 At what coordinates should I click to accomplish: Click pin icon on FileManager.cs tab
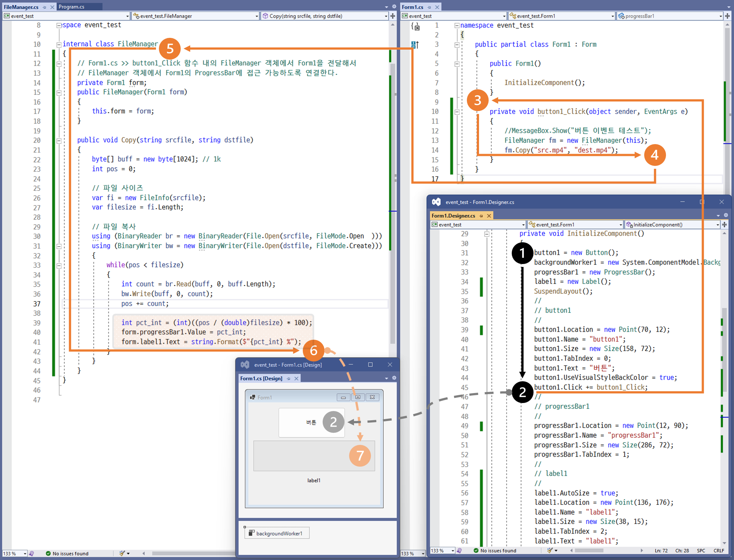[x=45, y=7]
